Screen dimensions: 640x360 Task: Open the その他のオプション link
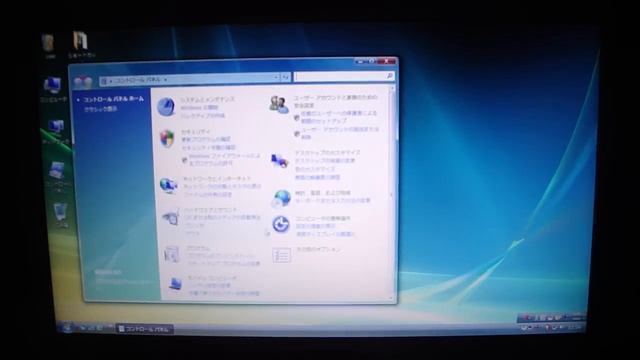(x=318, y=249)
